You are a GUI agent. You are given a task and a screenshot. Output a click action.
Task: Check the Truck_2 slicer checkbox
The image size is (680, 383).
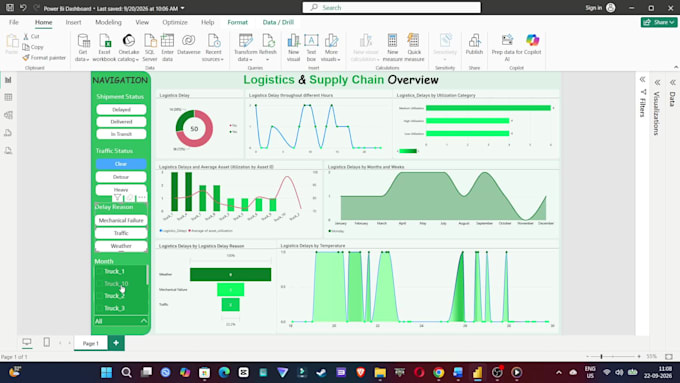point(99,296)
